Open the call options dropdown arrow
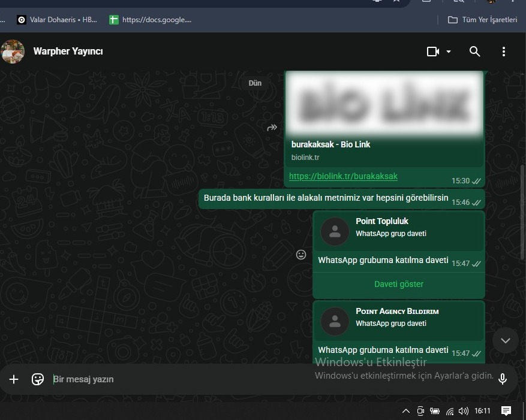526x420 pixels. tap(449, 52)
